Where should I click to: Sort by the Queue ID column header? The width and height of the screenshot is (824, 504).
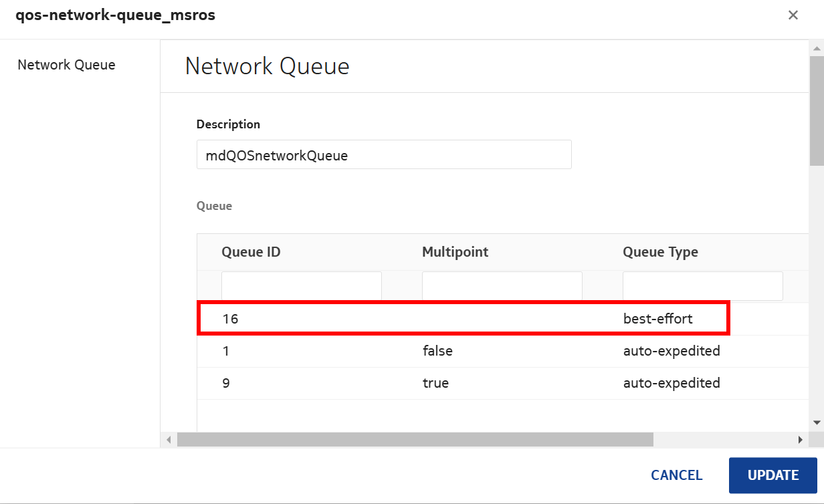tap(251, 252)
